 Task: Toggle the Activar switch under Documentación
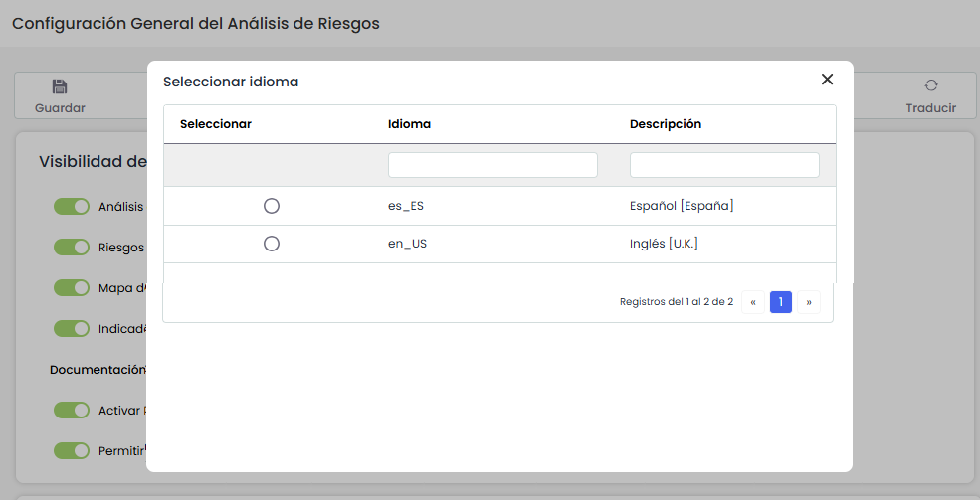[72, 411]
